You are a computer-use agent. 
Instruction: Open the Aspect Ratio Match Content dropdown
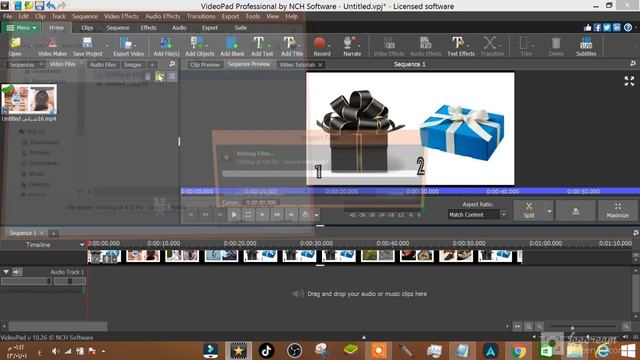[x=477, y=215]
